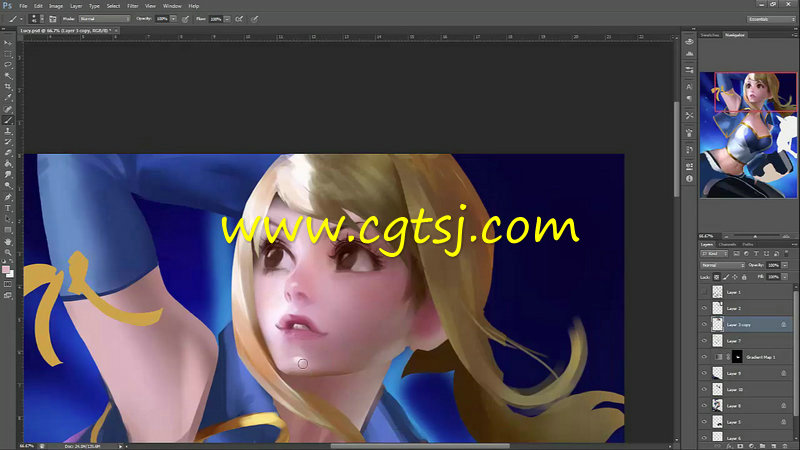Screen dimensions: 800x450
Task: Select the Type tool
Action: coord(8,208)
